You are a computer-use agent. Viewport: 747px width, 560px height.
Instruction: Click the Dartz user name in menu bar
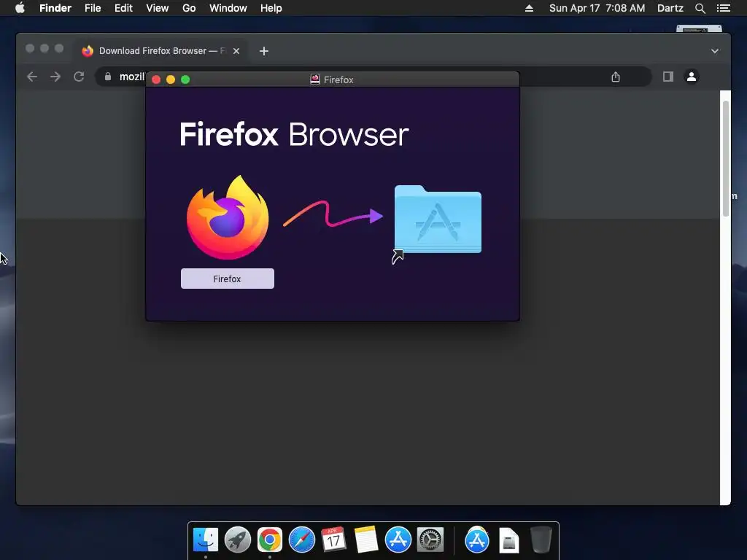(670, 8)
